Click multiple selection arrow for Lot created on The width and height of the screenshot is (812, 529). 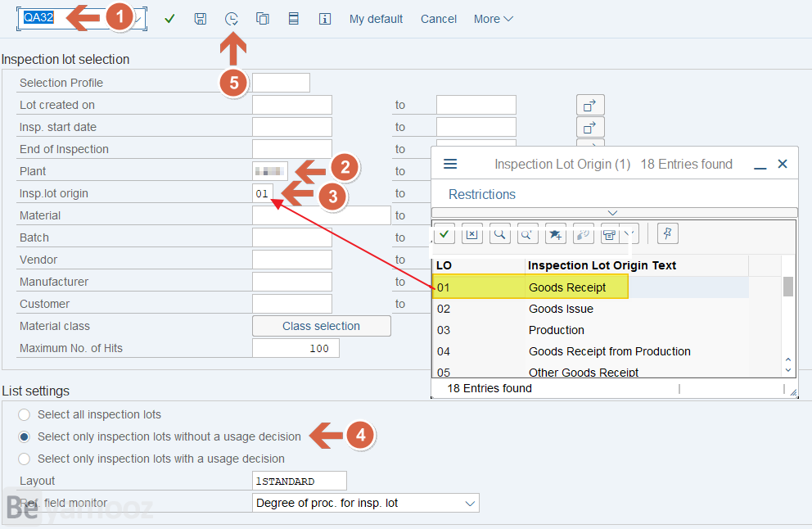click(x=590, y=105)
